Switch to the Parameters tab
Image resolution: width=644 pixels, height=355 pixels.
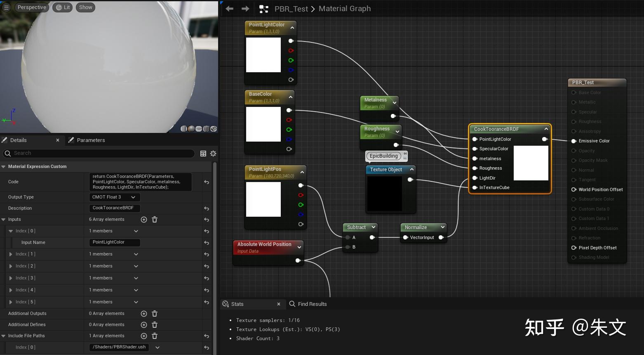coord(91,140)
